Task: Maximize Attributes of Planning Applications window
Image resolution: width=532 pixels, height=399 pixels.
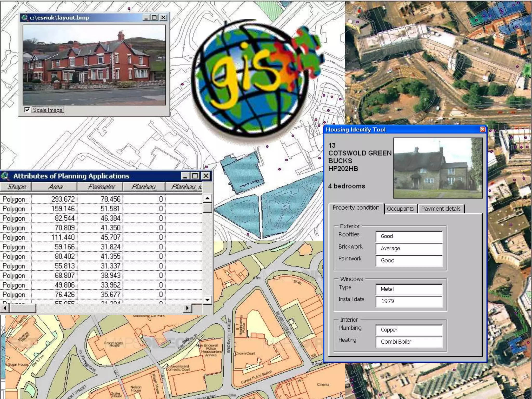Action: pyautogui.click(x=195, y=176)
